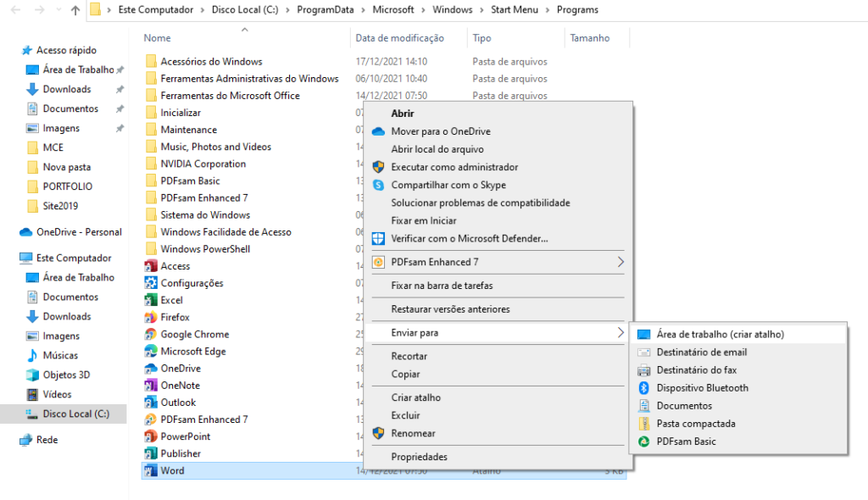This screenshot has width=868, height=500.
Task: Expand the chevron after Este Computador in path
Action: pyautogui.click(x=203, y=10)
